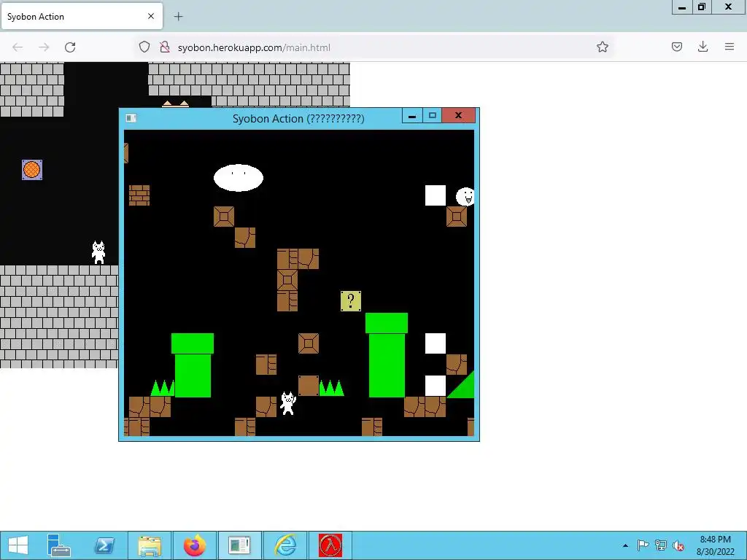Click the Syobon Action window title bar
Screen dimensions: 747x560
[298, 119]
